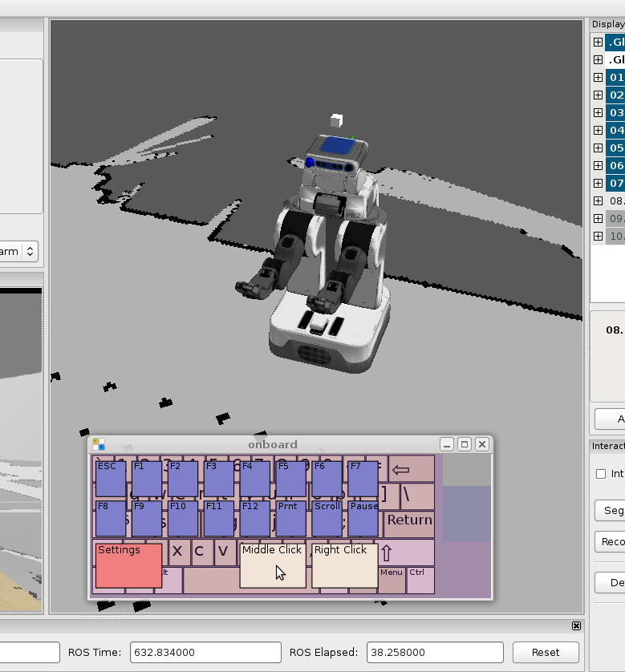Open onboard Settings

coord(128,565)
